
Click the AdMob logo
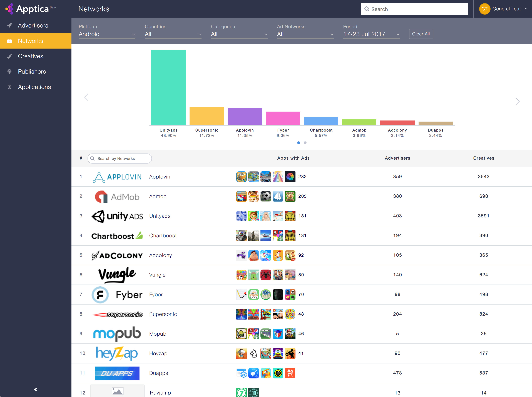click(x=117, y=197)
